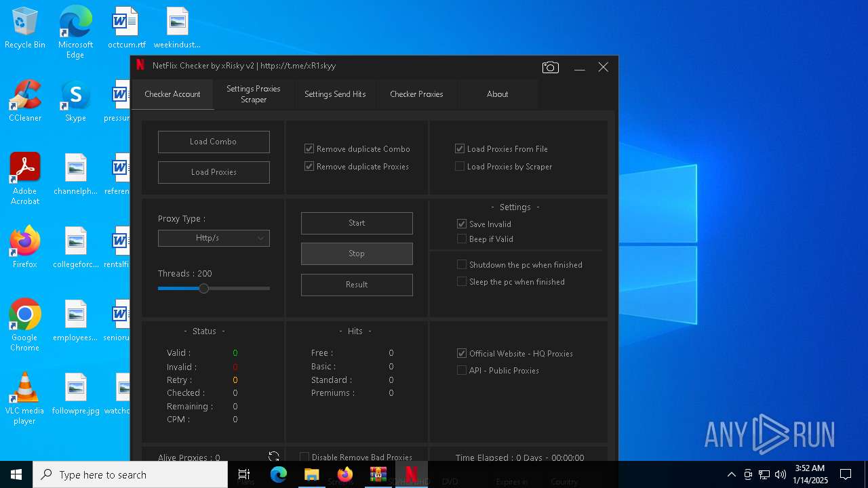Open network status in system tray
The image size is (868, 488).
(x=764, y=474)
